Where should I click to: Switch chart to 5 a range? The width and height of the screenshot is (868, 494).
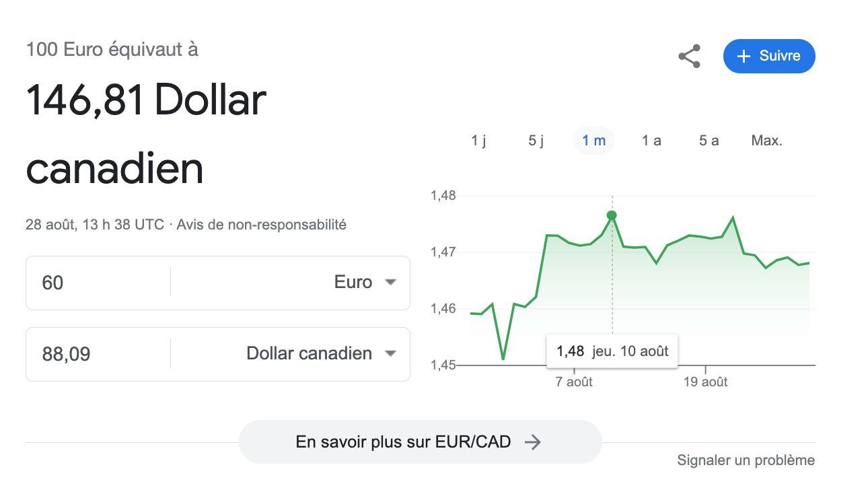(709, 141)
